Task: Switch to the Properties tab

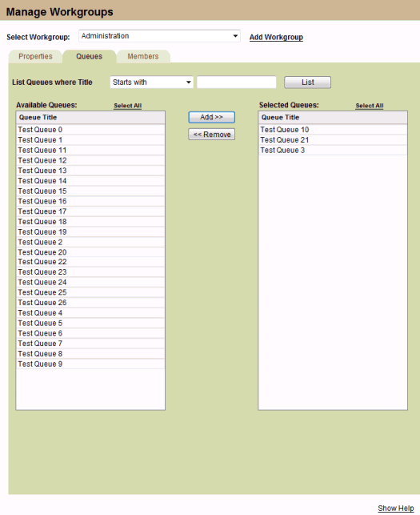Action: (35, 57)
